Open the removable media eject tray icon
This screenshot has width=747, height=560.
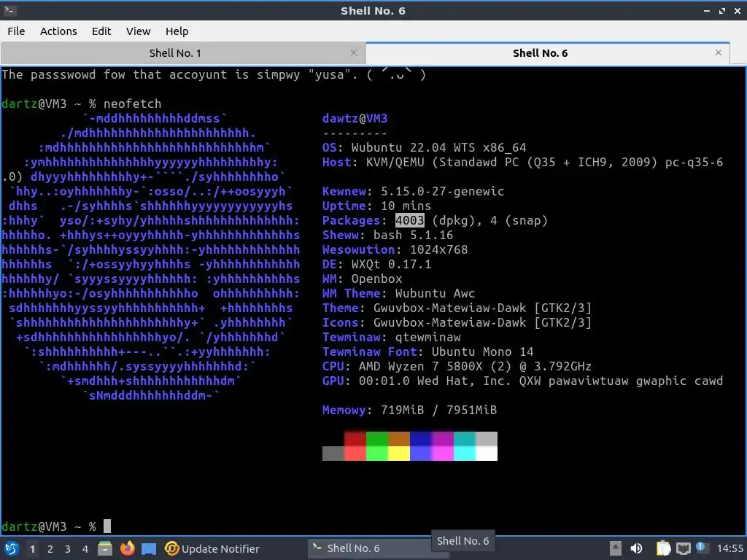tap(616, 548)
